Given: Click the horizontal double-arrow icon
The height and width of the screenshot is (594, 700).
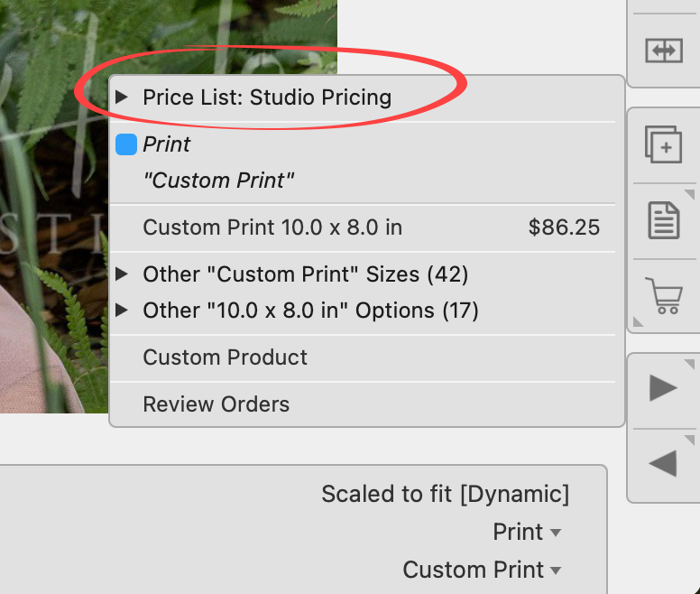Looking at the screenshot, I should click(x=664, y=51).
